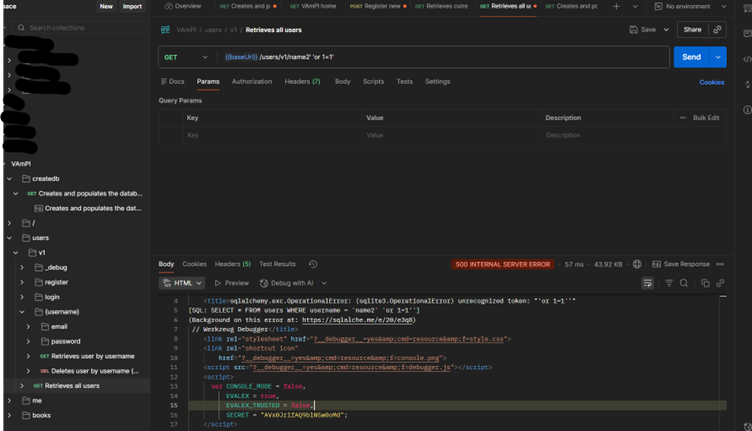
Task: Open response history clock icon
Action: 313,264
